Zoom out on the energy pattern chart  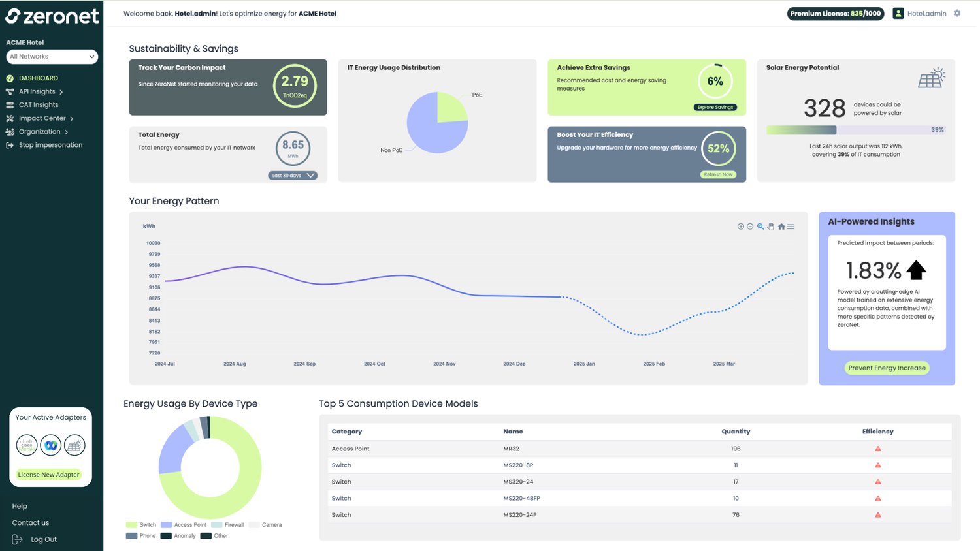point(749,227)
